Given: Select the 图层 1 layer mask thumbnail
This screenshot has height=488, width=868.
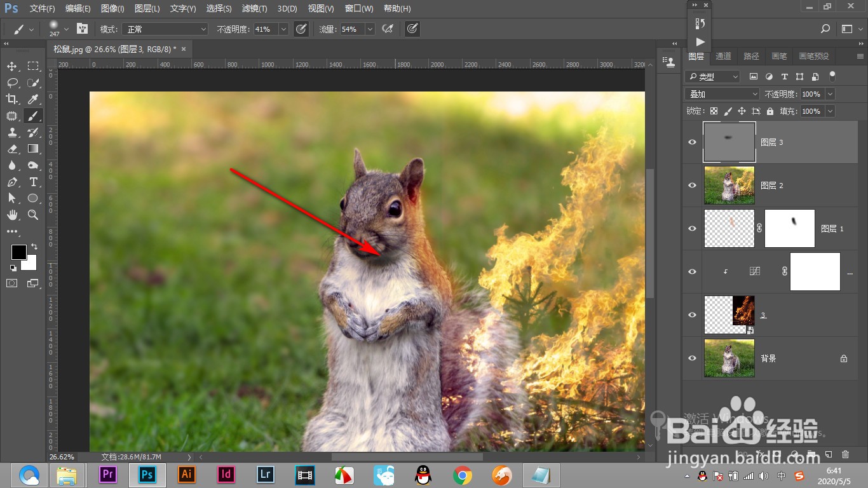Looking at the screenshot, I should click(x=790, y=229).
